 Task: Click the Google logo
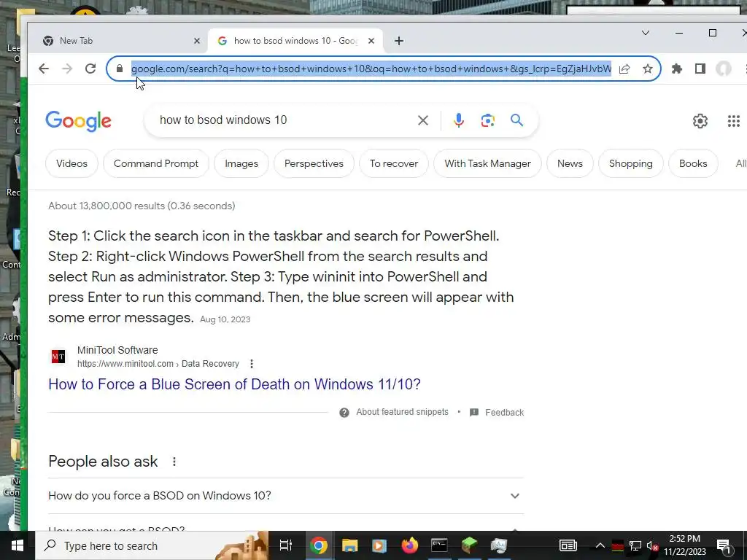click(x=79, y=121)
